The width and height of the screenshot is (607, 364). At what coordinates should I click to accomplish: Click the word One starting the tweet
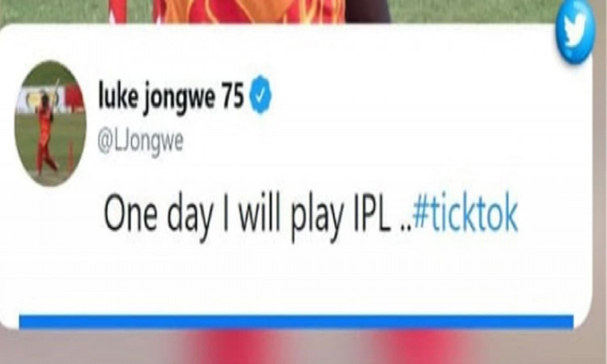[130, 215]
